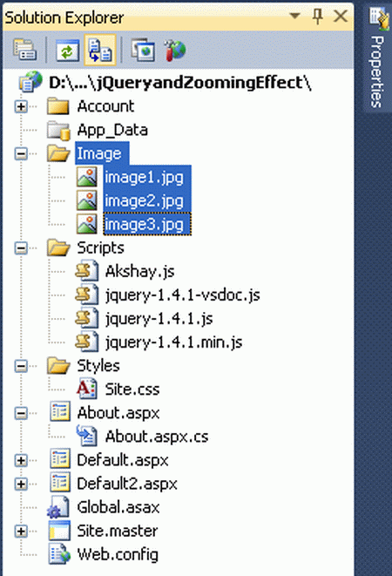Open the ASP.NET Configuration tool icon

175,50
